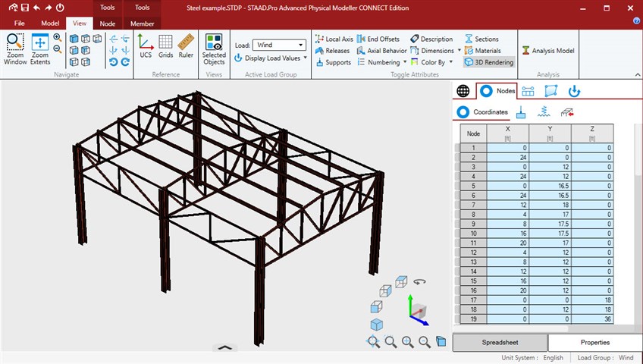
Task: Click Display Load Values button
Action: point(268,58)
